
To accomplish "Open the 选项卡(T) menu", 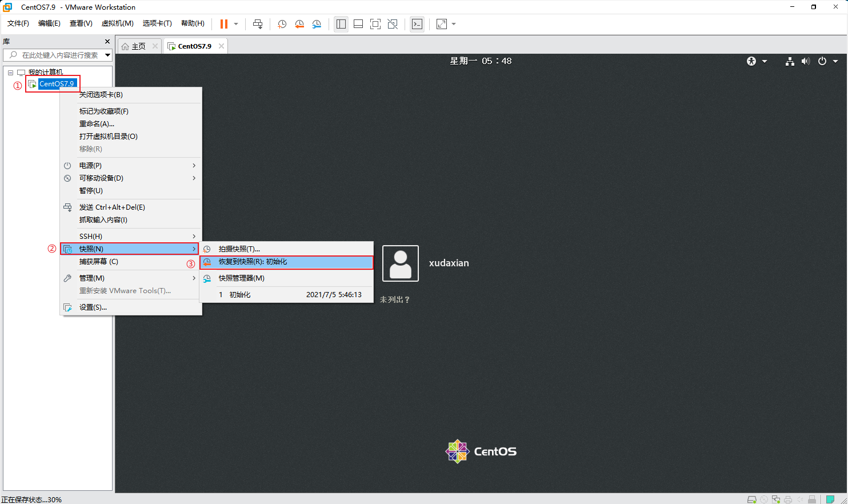I will tap(157, 23).
